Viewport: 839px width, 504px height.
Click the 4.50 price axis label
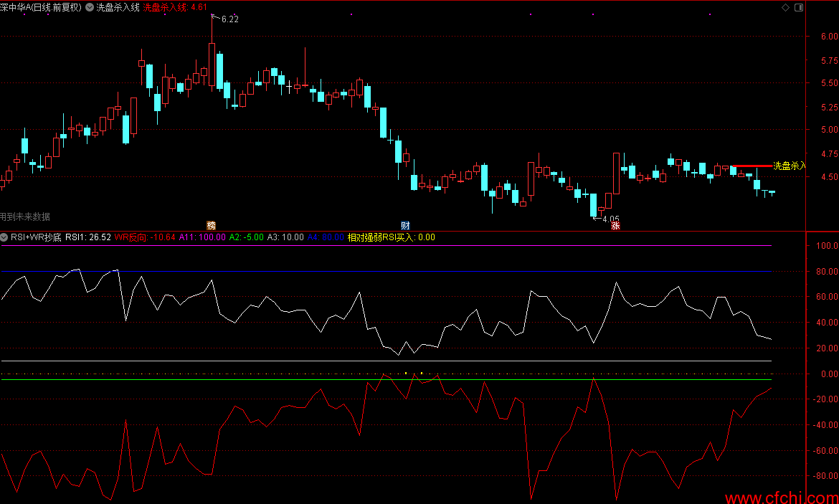[x=830, y=177]
